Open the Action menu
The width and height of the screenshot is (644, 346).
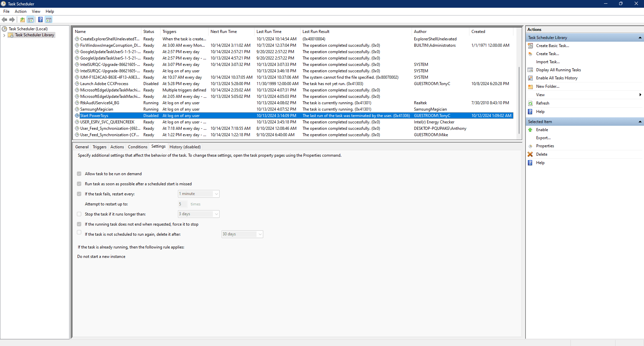click(20, 11)
